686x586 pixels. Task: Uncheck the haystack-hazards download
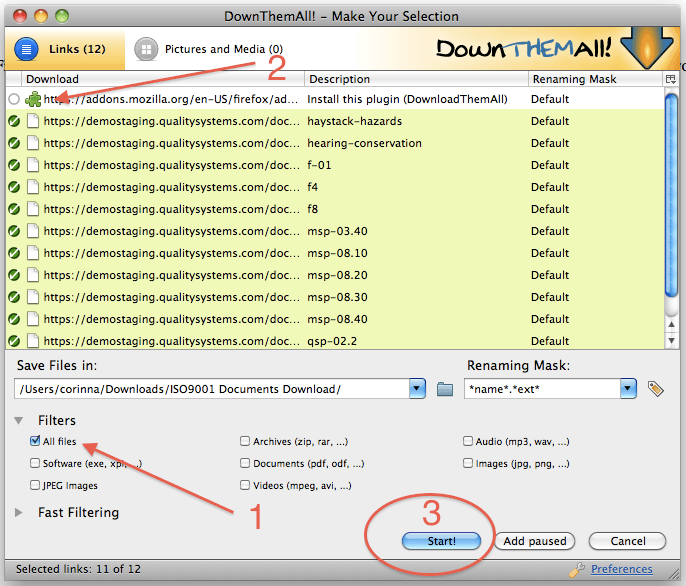14,121
